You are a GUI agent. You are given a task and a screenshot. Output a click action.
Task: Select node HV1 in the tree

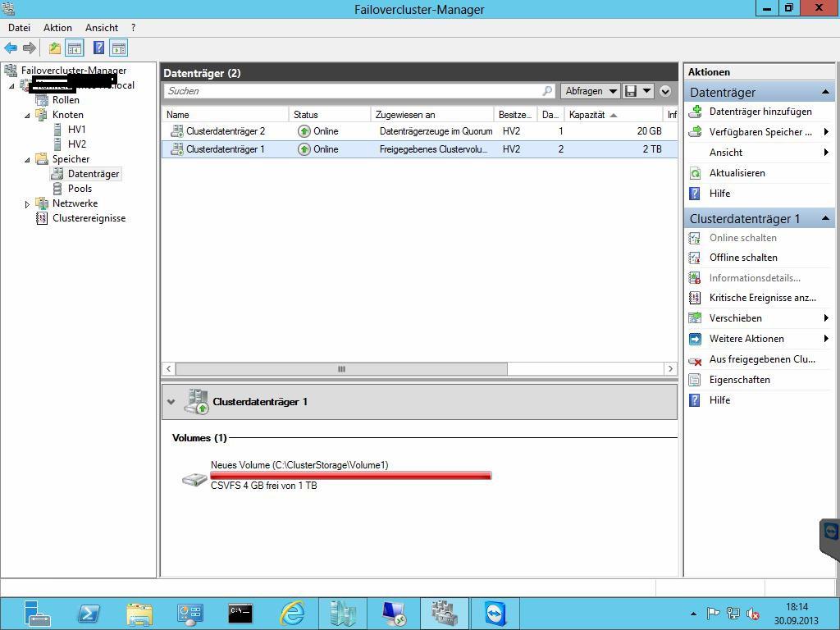[x=76, y=130]
